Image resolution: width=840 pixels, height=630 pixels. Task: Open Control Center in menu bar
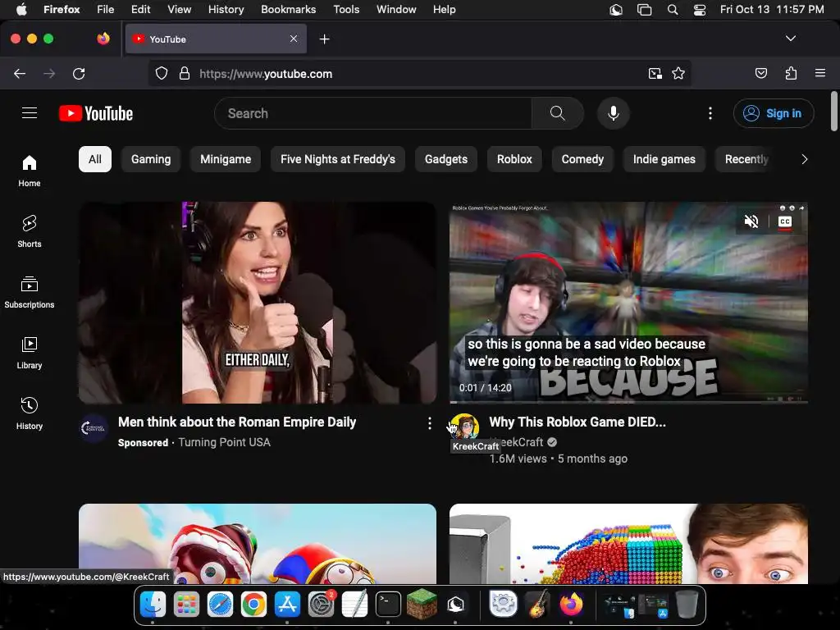point(700,10)
